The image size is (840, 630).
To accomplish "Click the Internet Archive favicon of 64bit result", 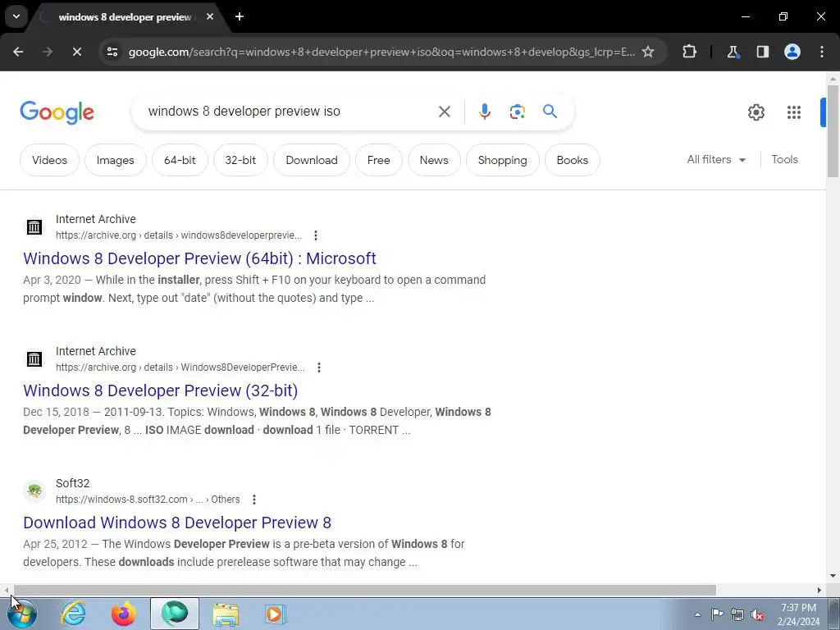I will point(34,226).
